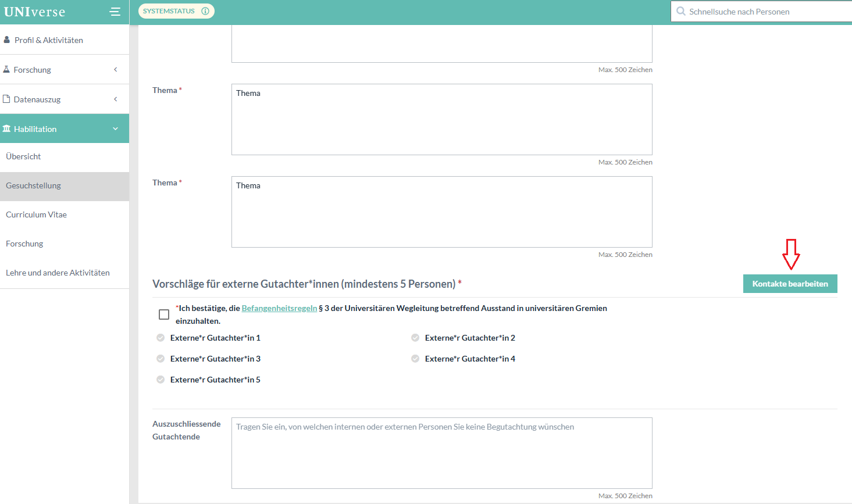
Task: Click the document icon beside Datenauszug
Action: (x=6, y=99)
